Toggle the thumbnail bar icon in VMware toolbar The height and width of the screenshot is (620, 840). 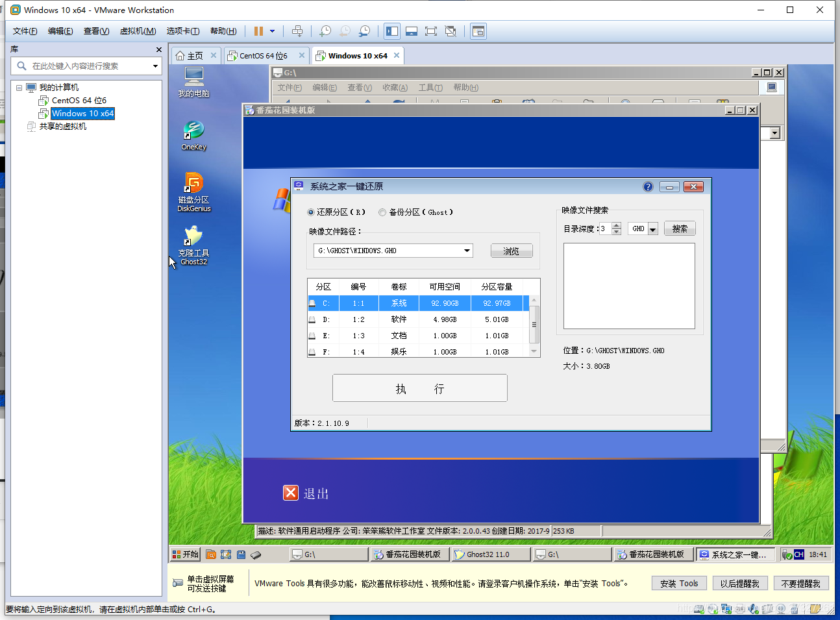click(x=412, y=31)
